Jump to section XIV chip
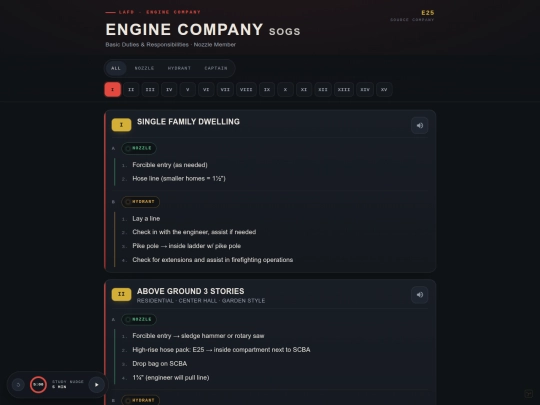 tap(365, 90)
